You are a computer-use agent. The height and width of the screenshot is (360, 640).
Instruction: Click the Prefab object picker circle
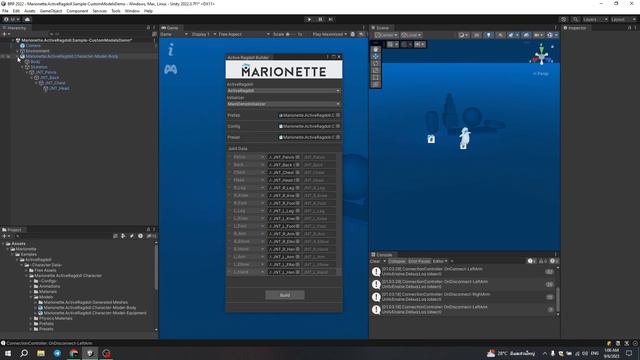pyautogui.click(x=338, y=116)
